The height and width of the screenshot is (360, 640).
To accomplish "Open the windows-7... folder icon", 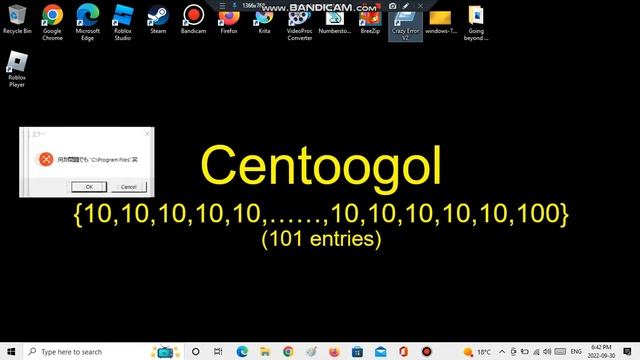I will [x=440, y=22].
